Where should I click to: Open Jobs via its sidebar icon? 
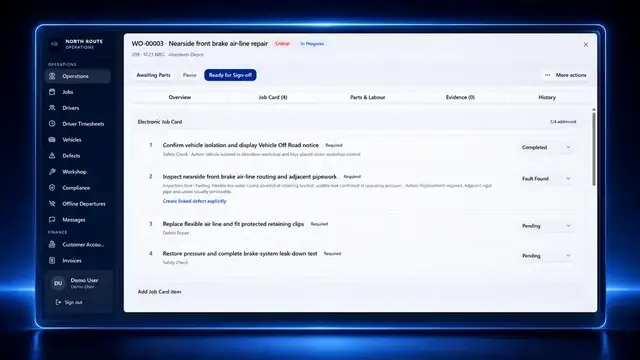point(52,92)
